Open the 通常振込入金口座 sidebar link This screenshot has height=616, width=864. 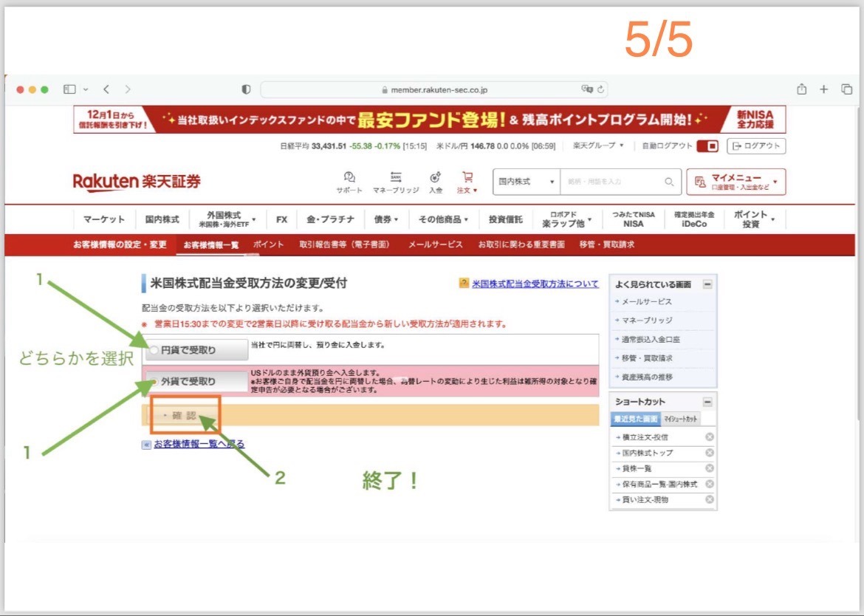click(x=650, y=340)
